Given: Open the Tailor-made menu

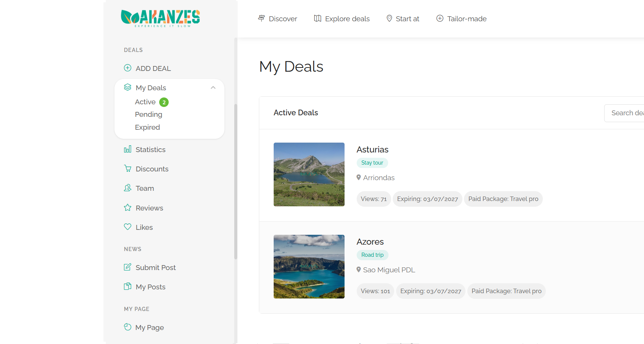Looking at the screenshot, I should click(x=461, y=19).
